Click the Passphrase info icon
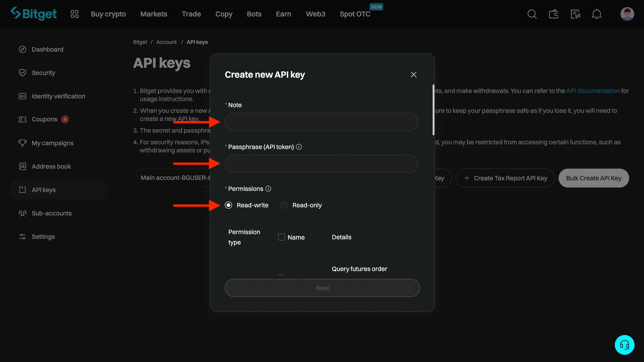The height and width of the screenshot is (362, 644). [x=299, y=147]
